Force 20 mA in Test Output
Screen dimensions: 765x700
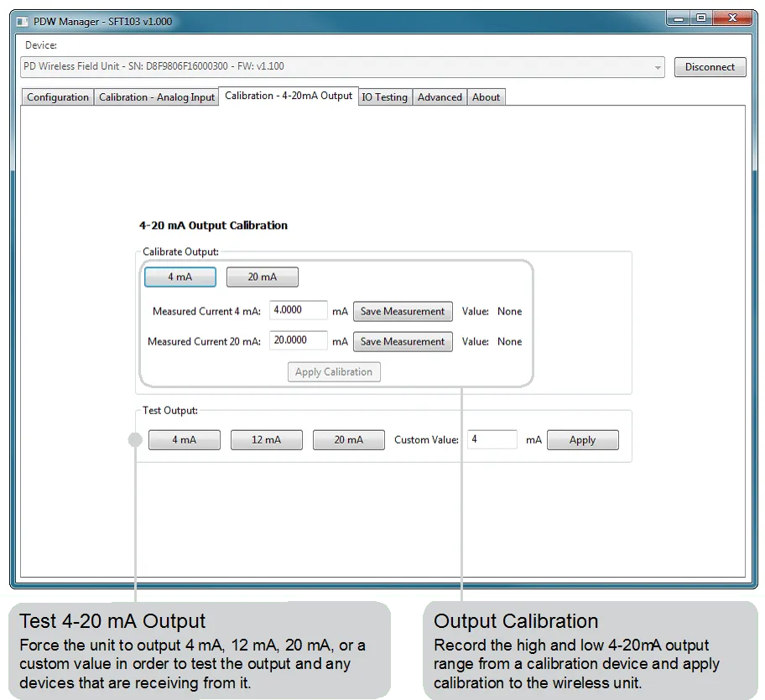coord(349,439)
